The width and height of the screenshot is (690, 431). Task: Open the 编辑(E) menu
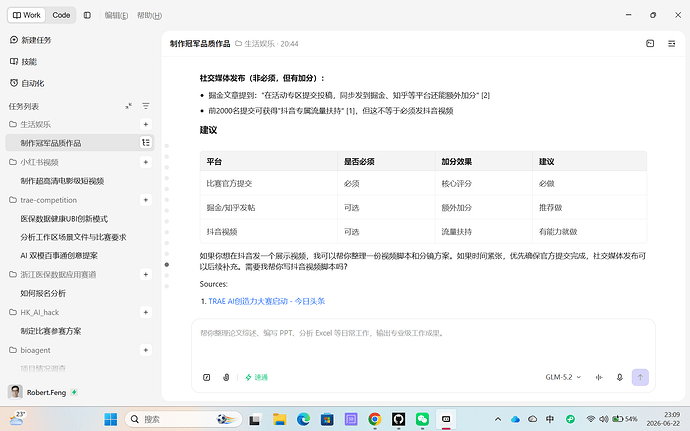pyautogui.click(x=116, y=15)
